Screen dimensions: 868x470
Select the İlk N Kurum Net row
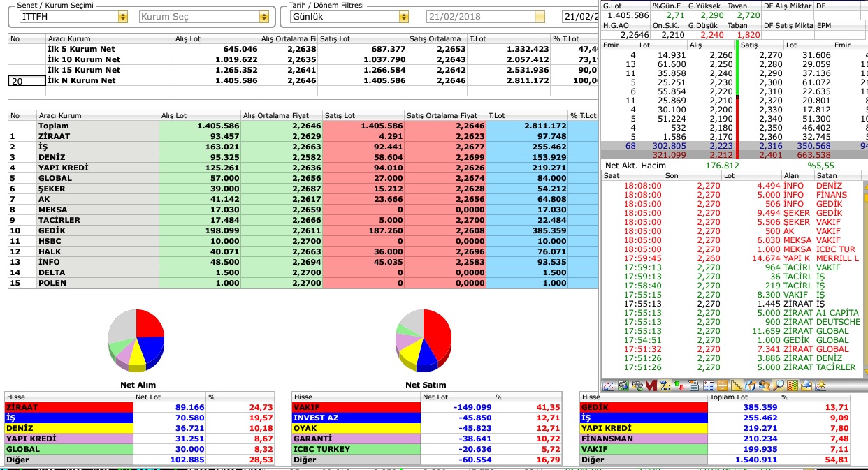pyautogui.click(x=303, y=81)
